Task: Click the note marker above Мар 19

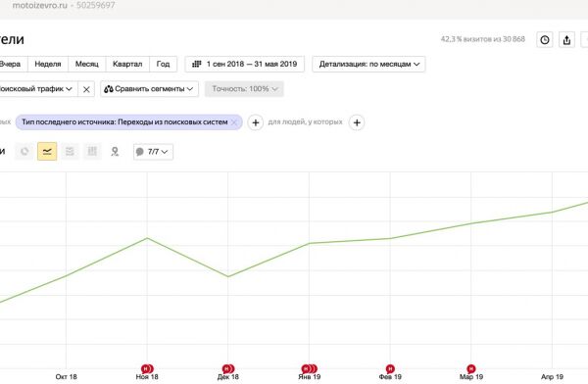Action: 471,369
